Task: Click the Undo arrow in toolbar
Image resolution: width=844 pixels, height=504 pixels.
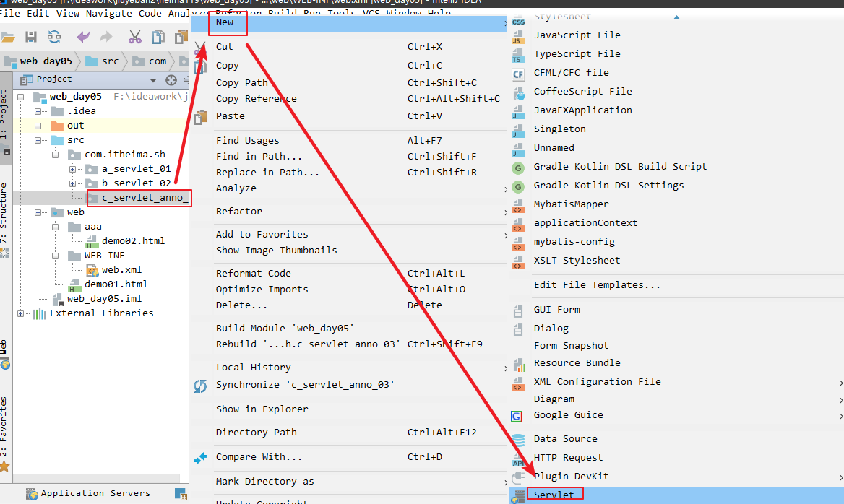Action: (84, 37)
